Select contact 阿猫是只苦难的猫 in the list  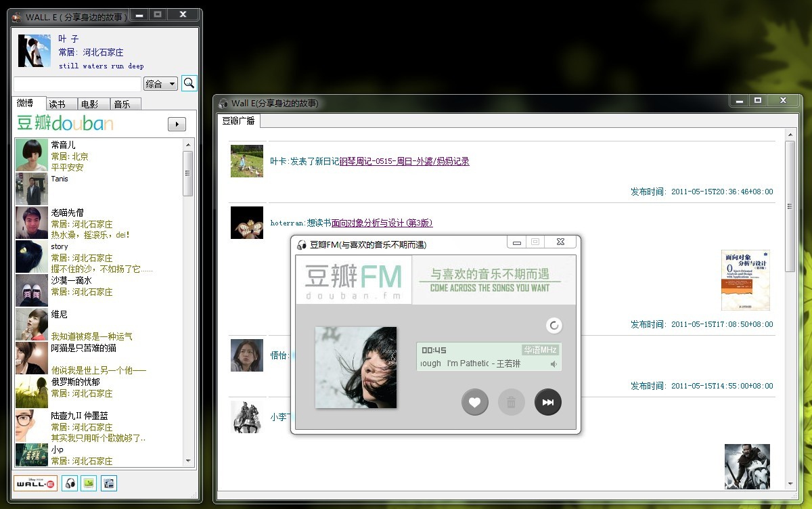tap(99, 359)
